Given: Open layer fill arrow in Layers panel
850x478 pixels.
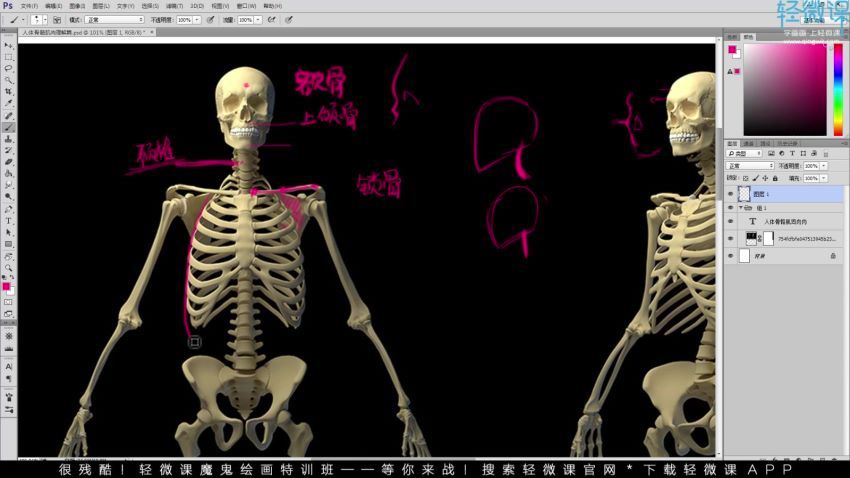Looking at the screenshot, I should coord(824,178).
